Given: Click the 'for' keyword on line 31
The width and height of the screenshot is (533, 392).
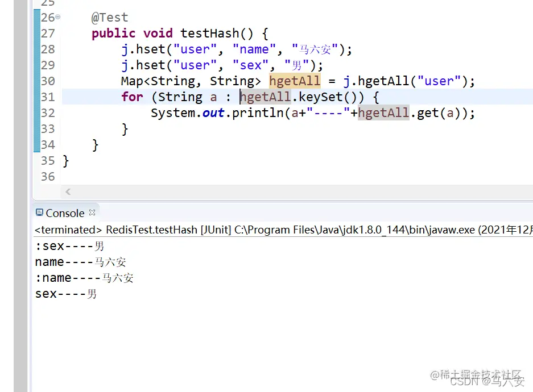Looking at the screenshot, I should tap(132, 97).
